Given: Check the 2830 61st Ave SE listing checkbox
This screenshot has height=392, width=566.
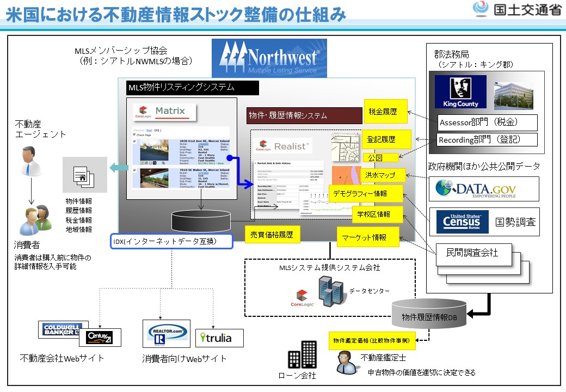Looking at the screenshot, I should (x=136, y=142).
